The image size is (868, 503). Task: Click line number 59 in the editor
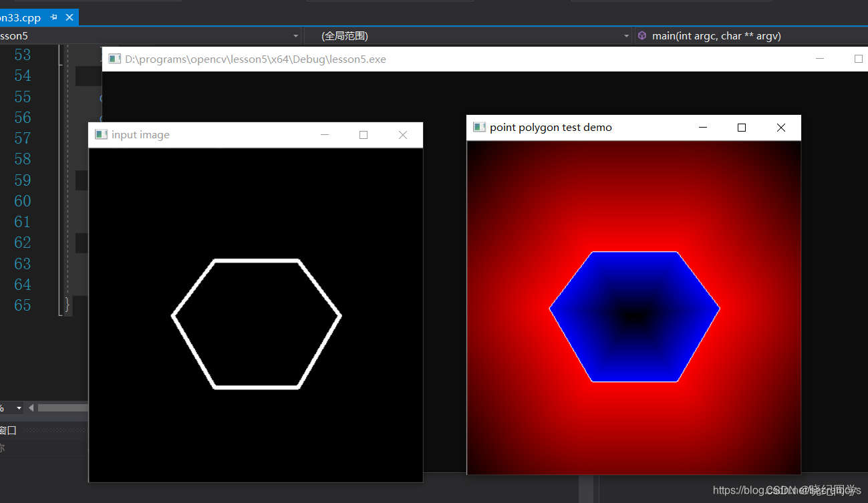23,180
